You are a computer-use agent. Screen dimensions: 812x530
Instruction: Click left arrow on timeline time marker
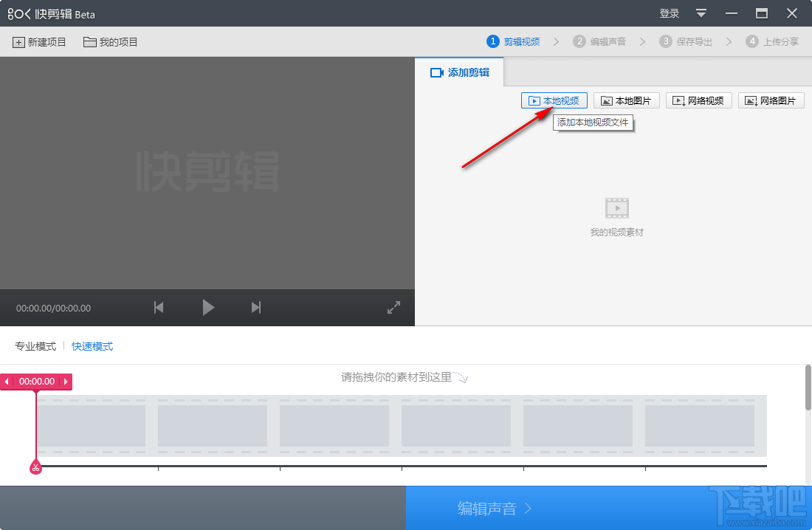6,382
